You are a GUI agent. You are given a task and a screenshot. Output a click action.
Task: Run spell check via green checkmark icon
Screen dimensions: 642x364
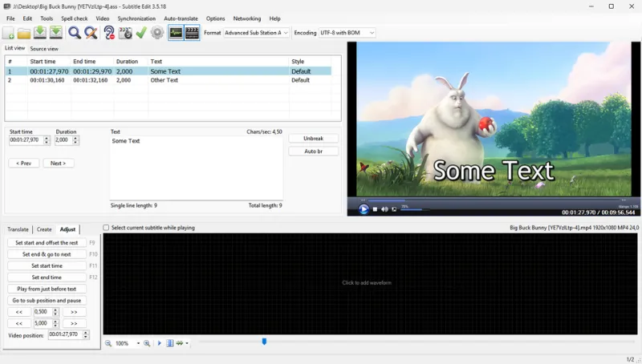point(141,33)
